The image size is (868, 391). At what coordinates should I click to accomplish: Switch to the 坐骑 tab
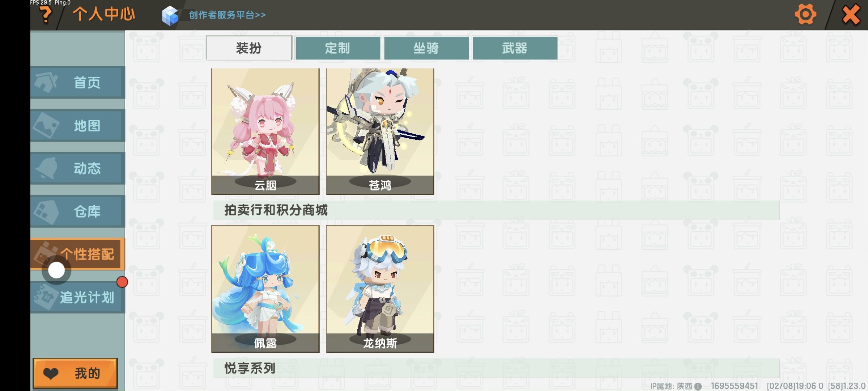(x=426, y=48)
